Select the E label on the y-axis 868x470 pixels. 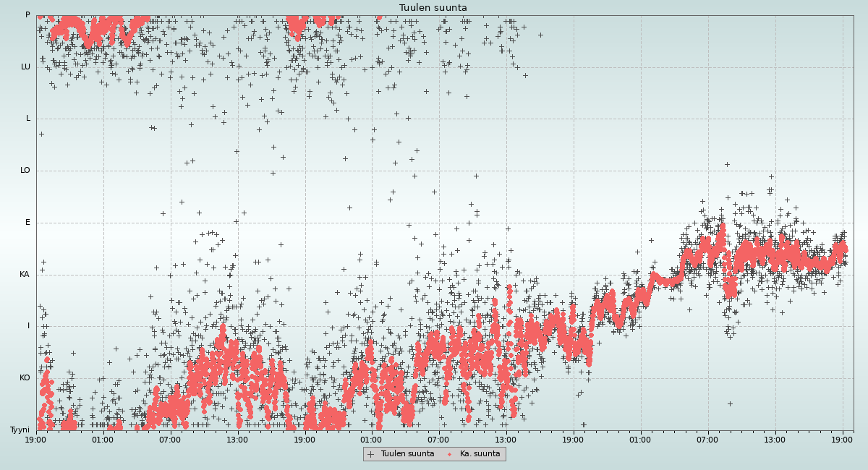[28, 223]
